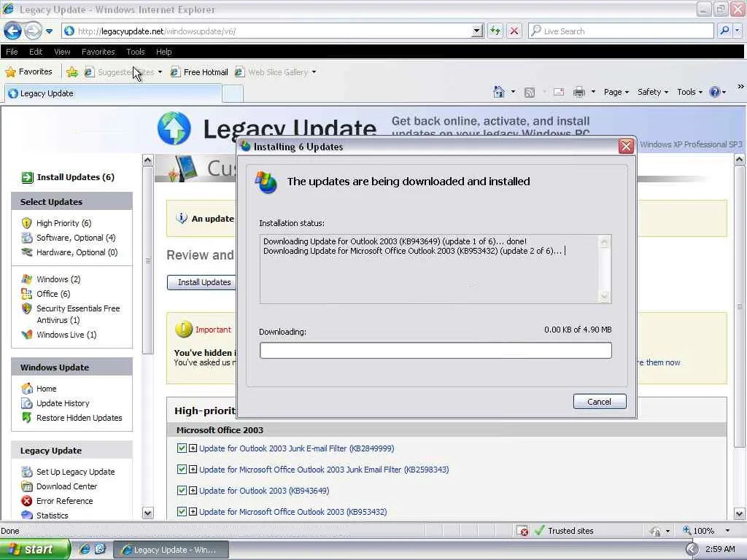The image size is (747, 560).
Task: Click the Restore Hidden Updates icon
Action: pyautogui.click(x=27, y=418)
